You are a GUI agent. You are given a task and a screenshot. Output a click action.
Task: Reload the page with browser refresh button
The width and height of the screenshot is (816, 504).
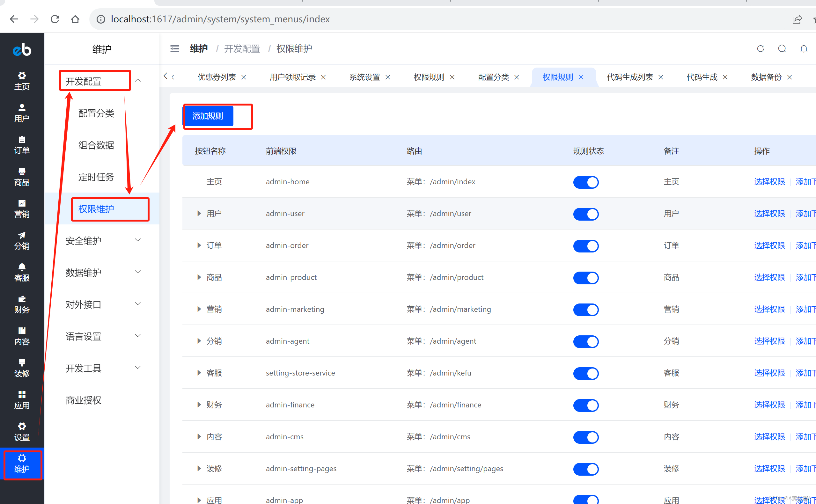55,19
